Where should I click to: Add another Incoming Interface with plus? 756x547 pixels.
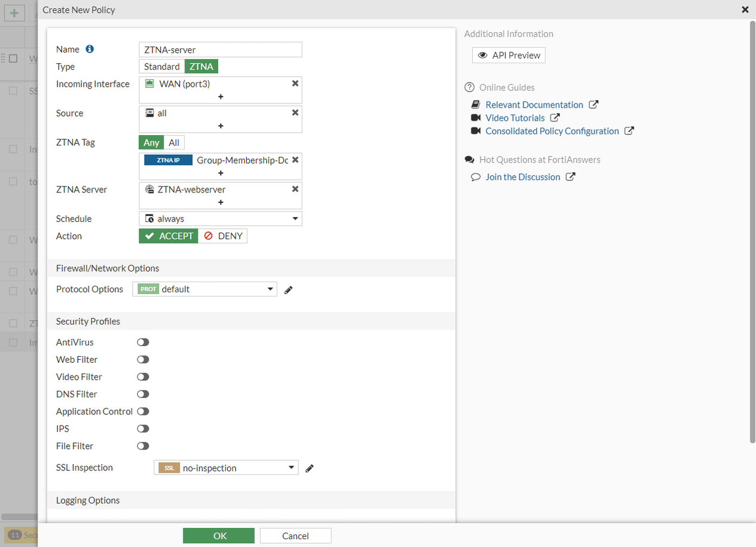coord(221,97)
